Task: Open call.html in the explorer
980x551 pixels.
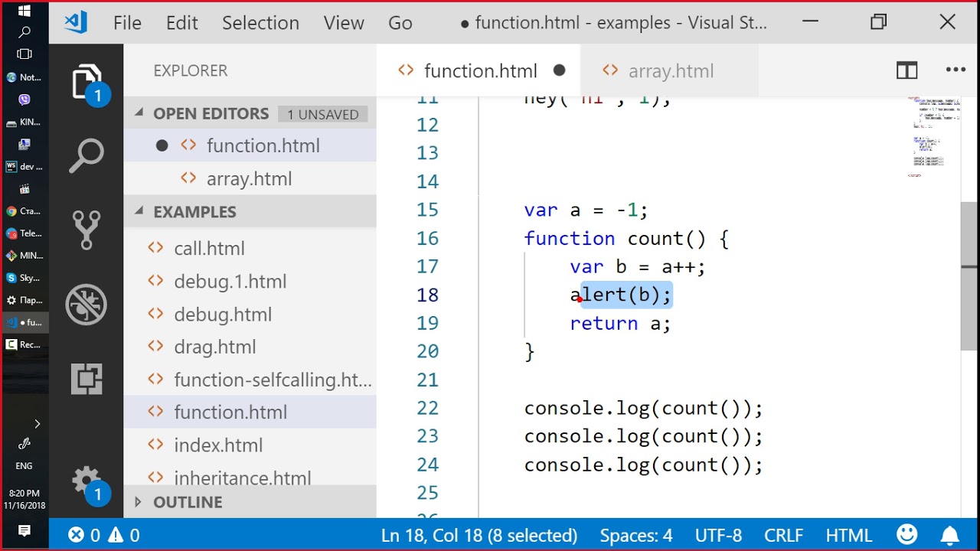Action: click(x=250, y=248)
